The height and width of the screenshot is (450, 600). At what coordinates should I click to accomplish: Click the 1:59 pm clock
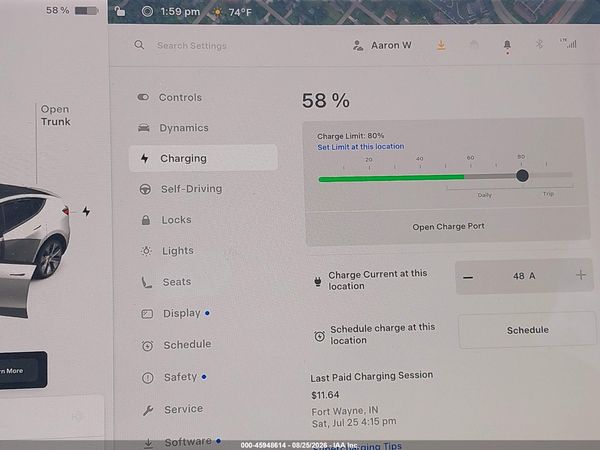(180, 12)
